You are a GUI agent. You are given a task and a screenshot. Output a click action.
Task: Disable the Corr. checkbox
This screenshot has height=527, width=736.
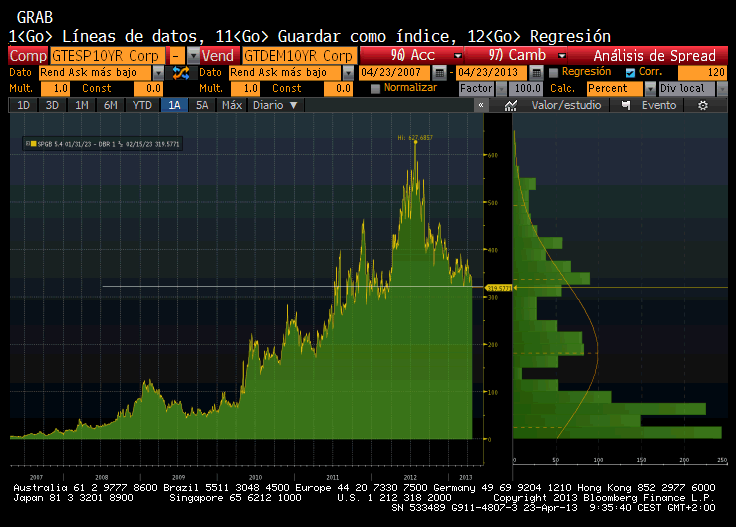click(x=630, y=73)
